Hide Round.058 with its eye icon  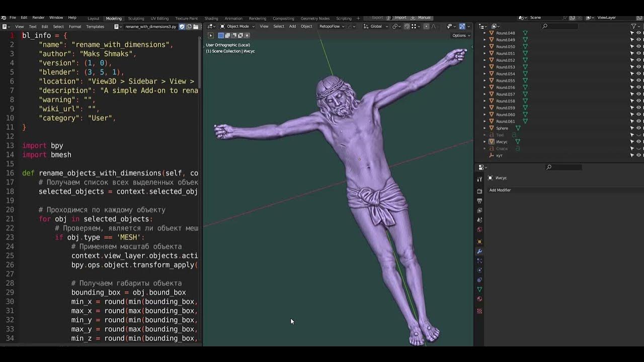tap(639, 101)
